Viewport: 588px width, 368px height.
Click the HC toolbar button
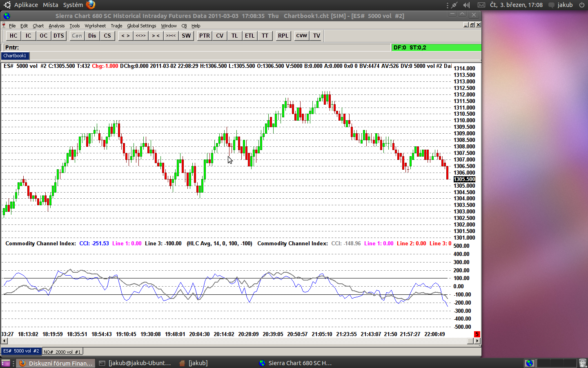tap(13, 36)
